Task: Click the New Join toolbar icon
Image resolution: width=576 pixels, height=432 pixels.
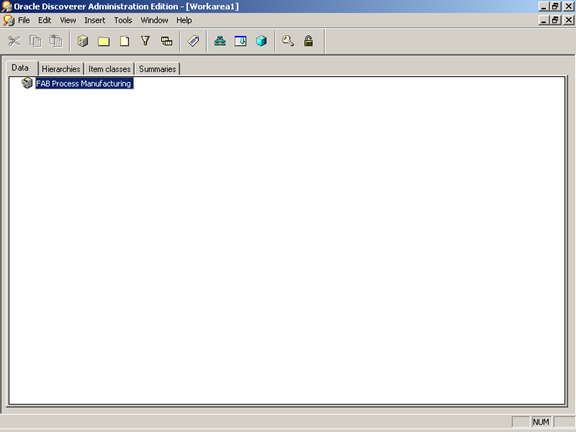Action: tap(166, 41)
